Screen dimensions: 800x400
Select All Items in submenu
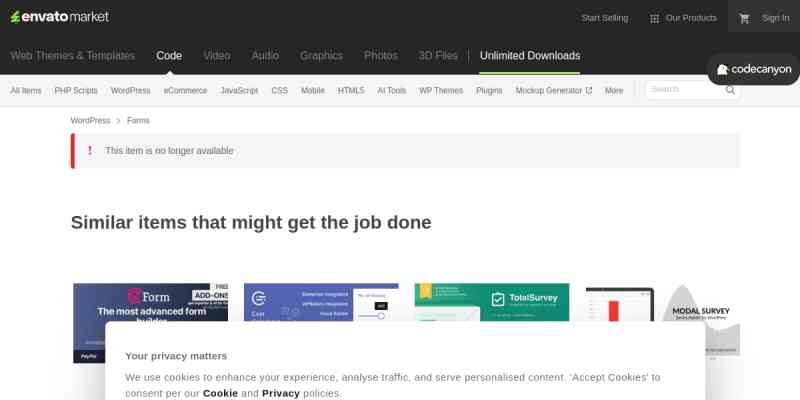26,90
